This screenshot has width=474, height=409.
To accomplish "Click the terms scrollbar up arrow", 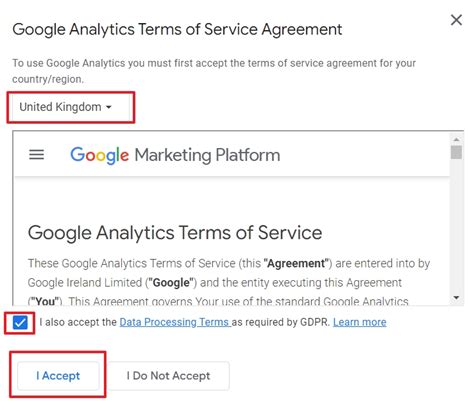I will (x=456, y=139).
